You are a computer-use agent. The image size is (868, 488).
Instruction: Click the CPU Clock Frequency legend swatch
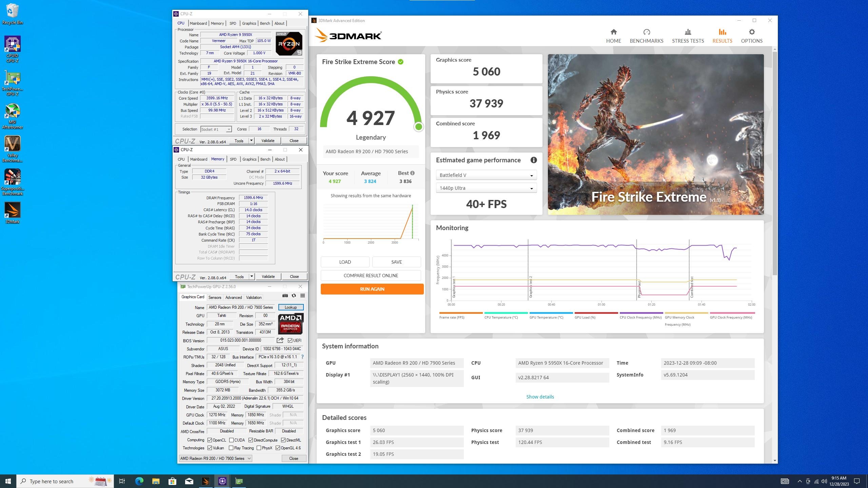point(641,313)
